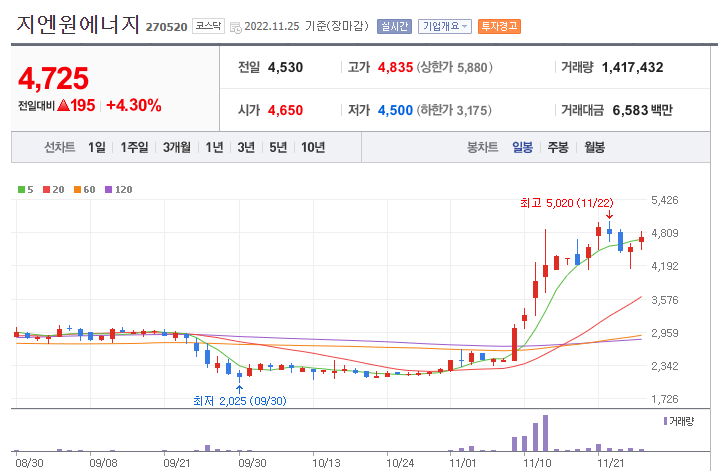Click the green 5-day moving average swatch

21,189
